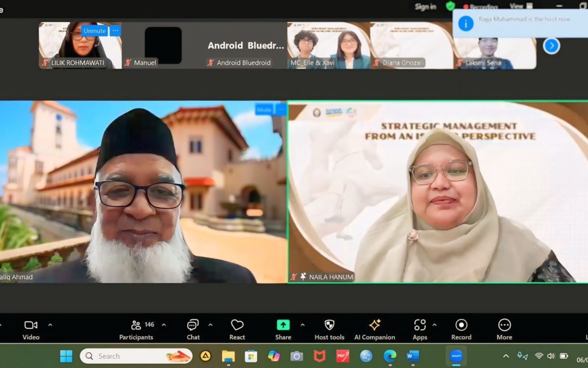Viewport: 588px width, 368px height.
Task: Select the Android Bluedroid participant tile
Action: tap(246, 45)
